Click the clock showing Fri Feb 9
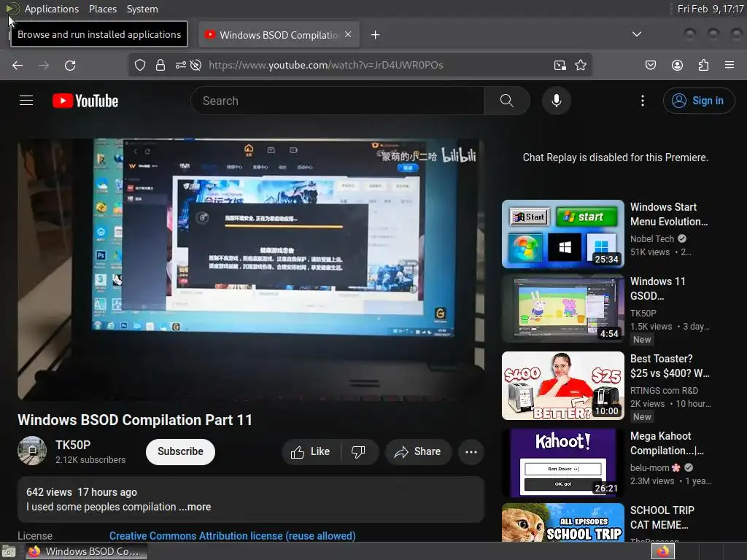Viewport: 747px width, 560px height. 711,9
